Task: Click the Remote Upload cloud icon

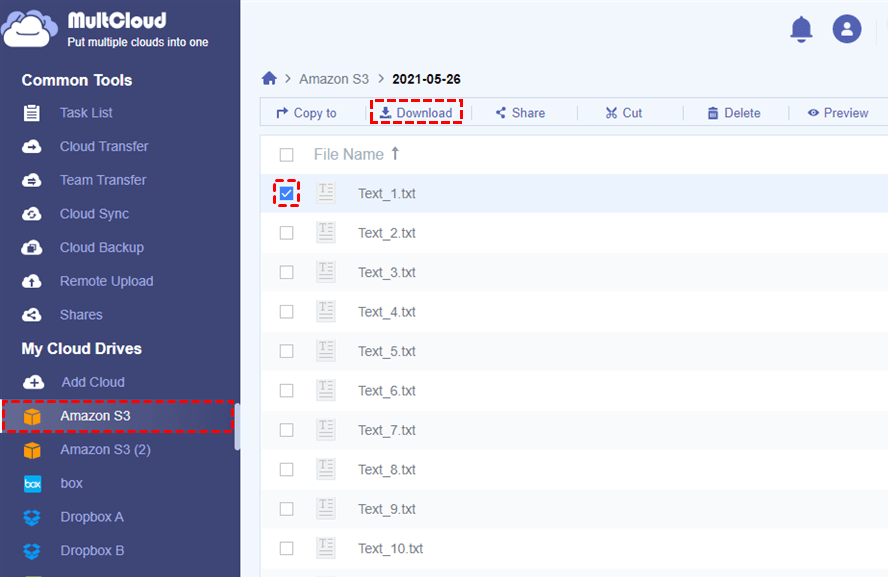Action: (x=32, y=281)
